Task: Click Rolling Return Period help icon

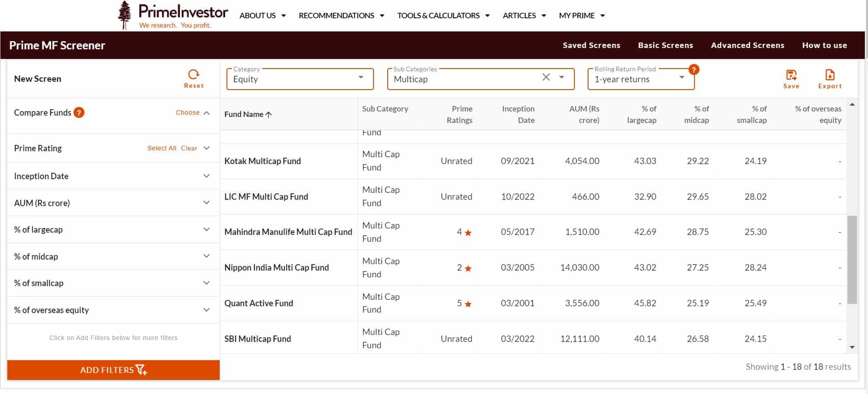Action: (x=694, y=69)
